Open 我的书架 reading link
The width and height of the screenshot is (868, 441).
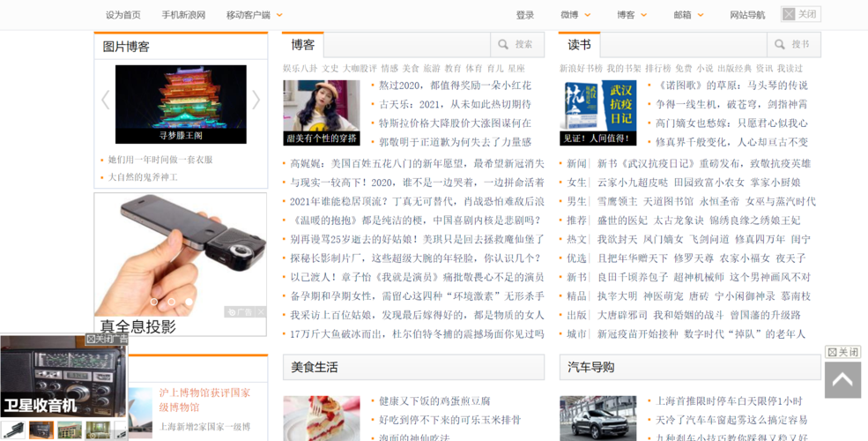pyautogui.click(x=624, y=68)
